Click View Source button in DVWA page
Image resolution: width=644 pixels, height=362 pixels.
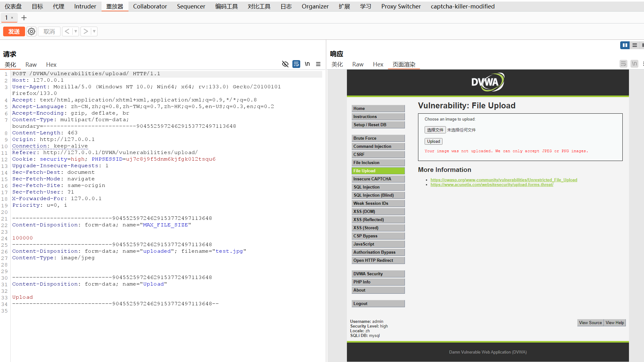point(590,323)
